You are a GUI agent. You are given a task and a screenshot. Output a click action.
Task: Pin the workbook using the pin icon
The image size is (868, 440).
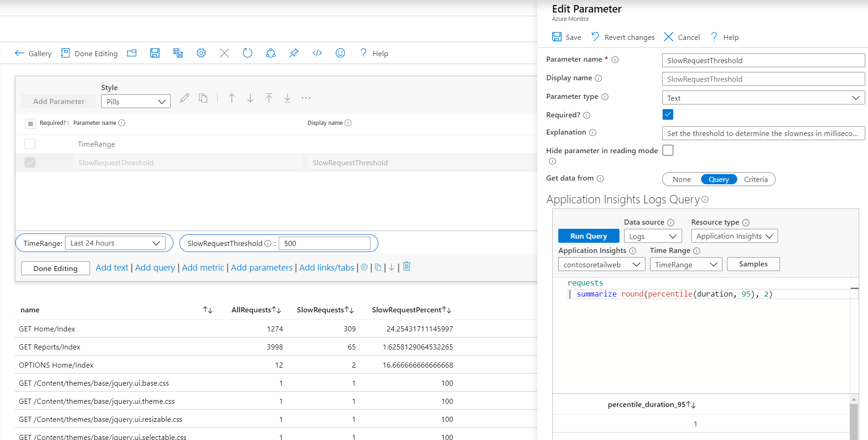[x=294, y=53]
